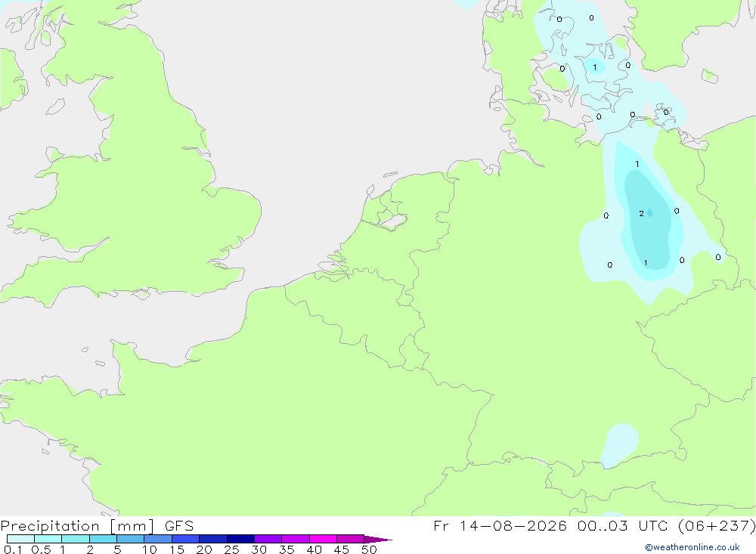This screenshot has height=554, width=756.
Task: Click the "2" precipitation value on the map
Action: pyautogui.click(x=641, y=214)
